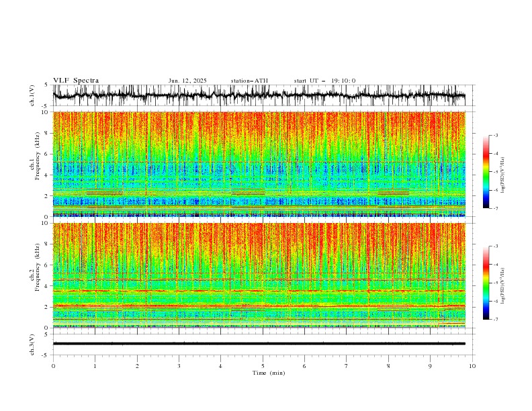Click the ch.1 PSD color scale bar
532x411 pixels.
point(486,172)
